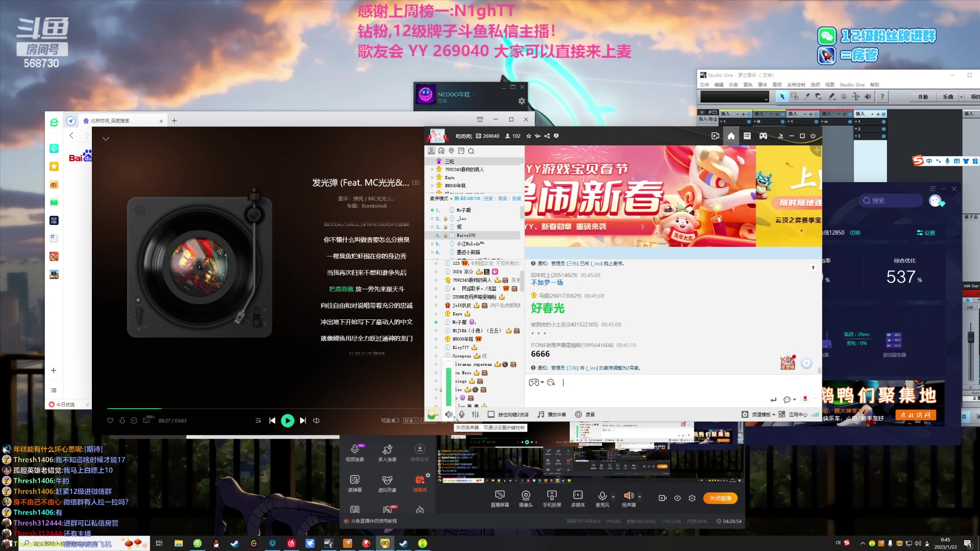Send the flower gift icon in YY chat
The width and height of the screenshot is (980, 551).
[805, 399]
